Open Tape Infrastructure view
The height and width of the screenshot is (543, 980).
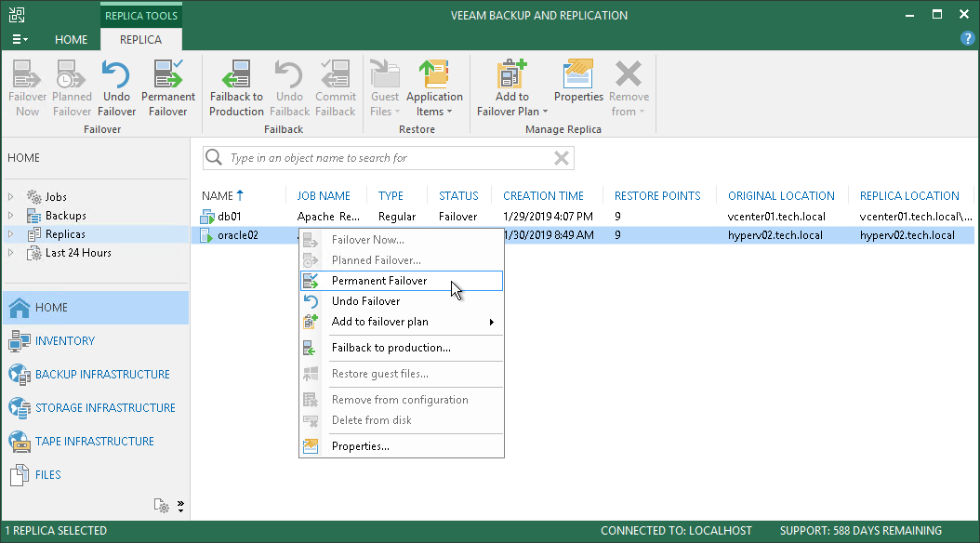tap(95, 441)
